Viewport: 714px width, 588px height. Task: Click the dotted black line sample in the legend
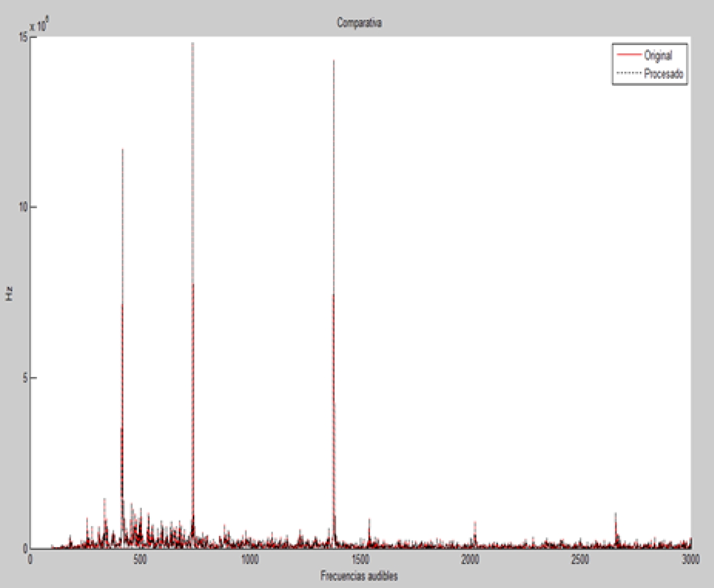pyautogui.click(x=628, y=73)
